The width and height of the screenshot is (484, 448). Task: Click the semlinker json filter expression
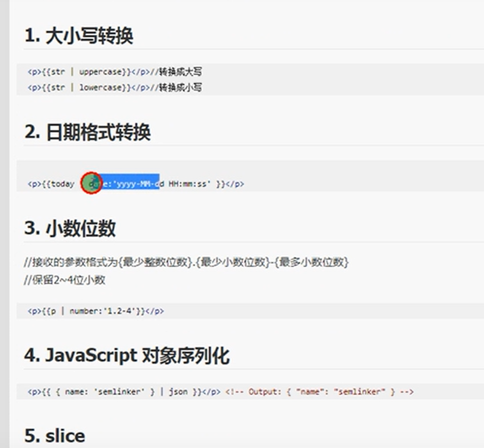pos(124,392)
